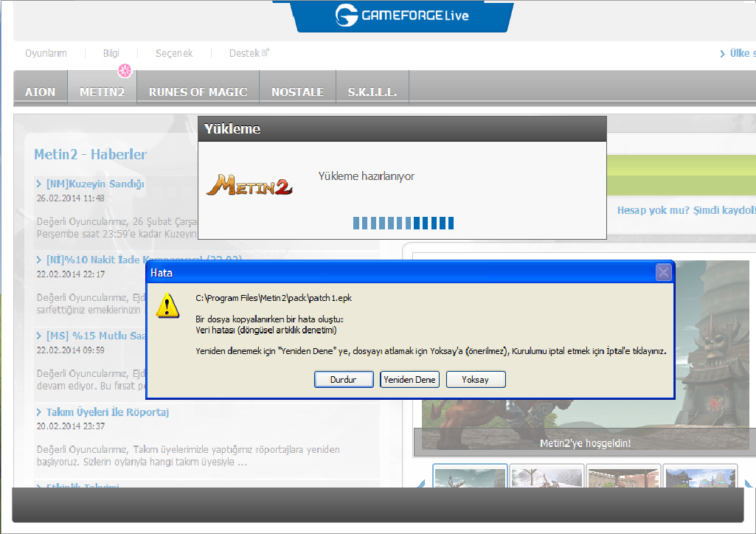Image resolution: width=756 pixels, height=534 pixels.
Task: Click the Yoksay button
Action: [476, 379]
